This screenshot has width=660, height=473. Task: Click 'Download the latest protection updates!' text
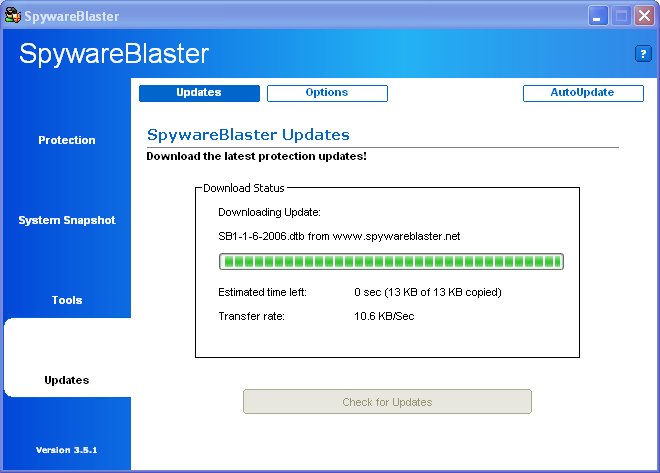(256, 156)
